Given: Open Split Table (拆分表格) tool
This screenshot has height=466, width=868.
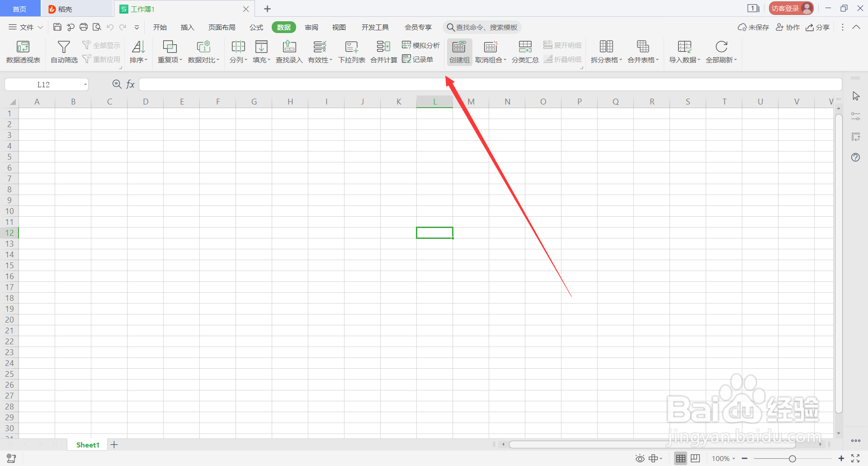Looking at the screenshot, I should (606, 52).
